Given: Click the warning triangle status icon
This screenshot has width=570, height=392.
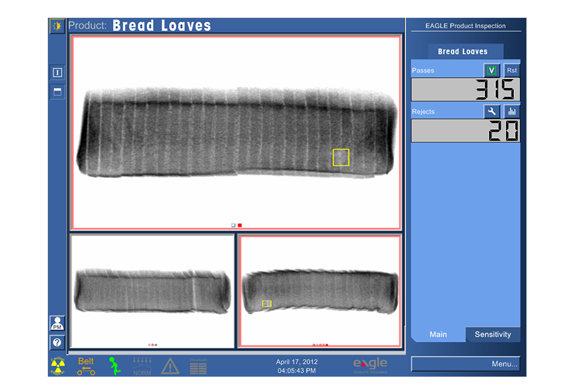Looking at the screenshot, I should pyautogui.click(x=170, y=366).
